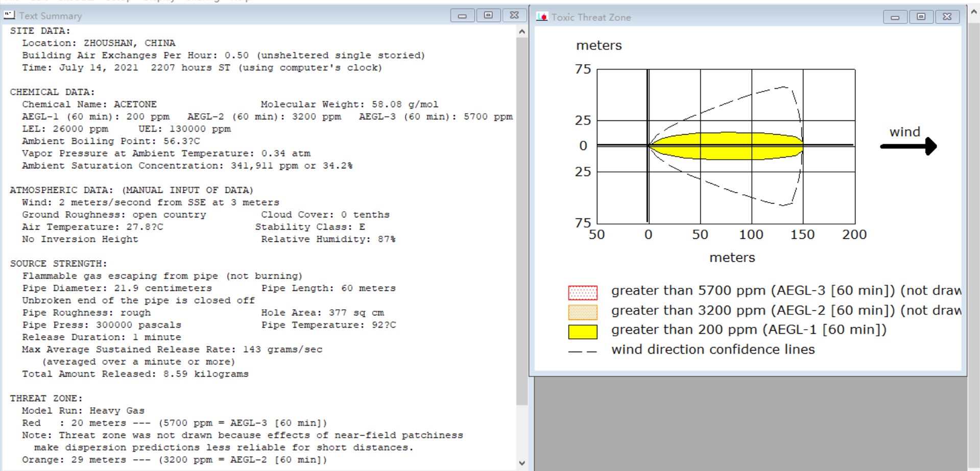980x471 pixels.
Task: Click the yellow AEGL-1 legend swatch
Action: (583, 332)
